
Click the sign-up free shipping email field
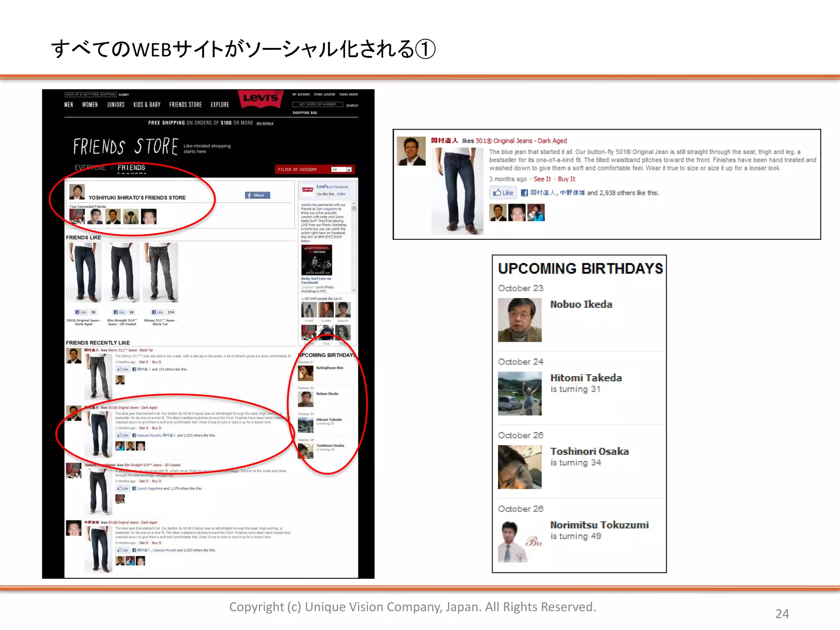pos(91,94)
